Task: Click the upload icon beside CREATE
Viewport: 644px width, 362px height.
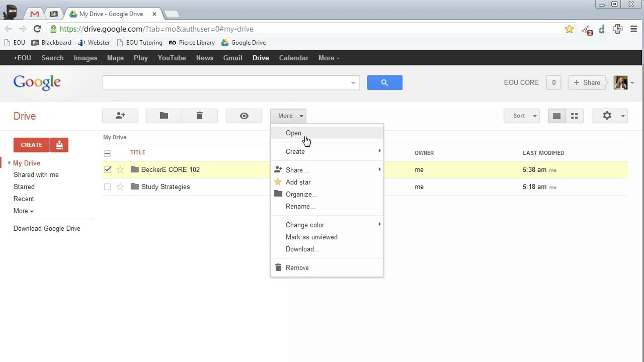Action: pos(59,145)
